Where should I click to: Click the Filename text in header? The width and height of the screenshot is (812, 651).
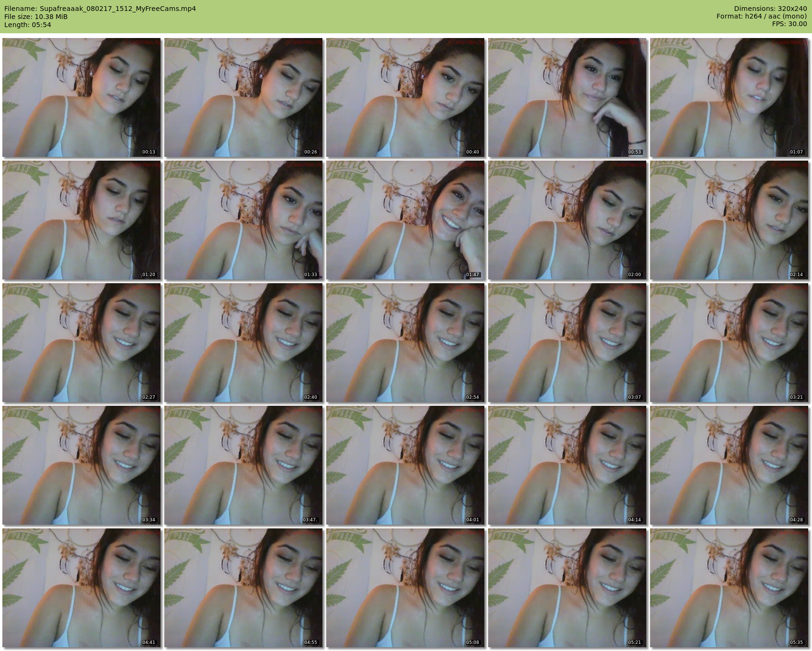[100, 9]
